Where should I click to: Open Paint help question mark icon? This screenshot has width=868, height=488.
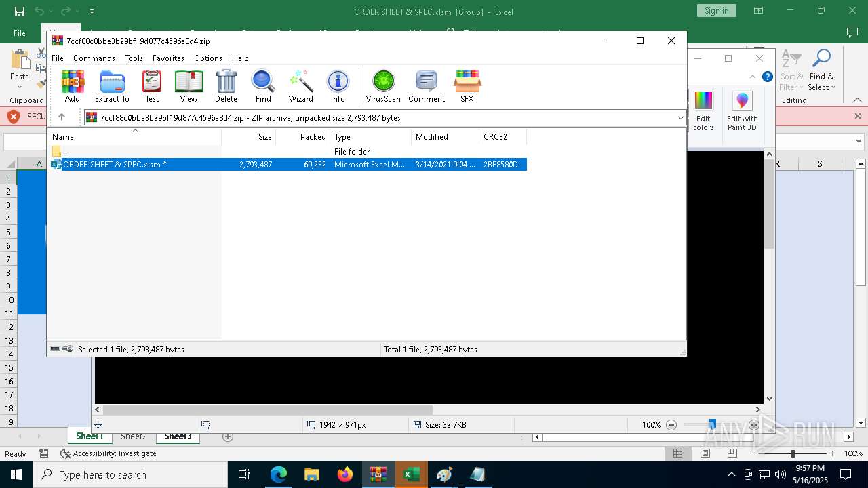pyautogui.click(x=768, y=77)
